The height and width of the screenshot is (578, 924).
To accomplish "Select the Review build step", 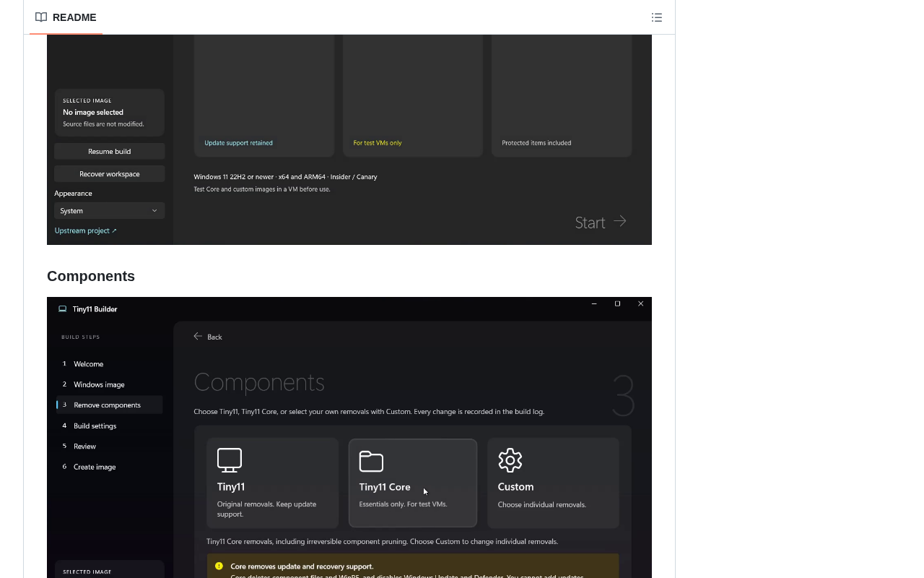I will point(110,447).
